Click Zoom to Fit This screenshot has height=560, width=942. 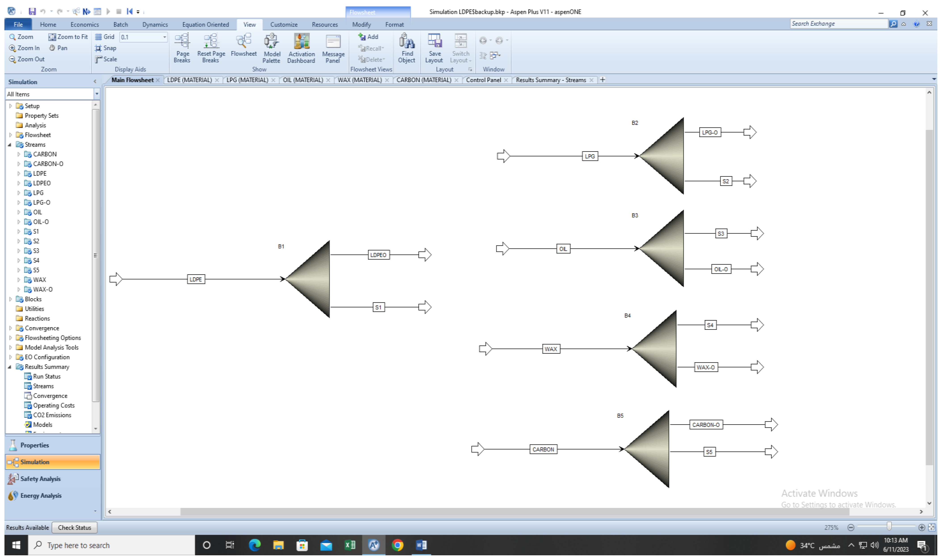pos(68,37)
